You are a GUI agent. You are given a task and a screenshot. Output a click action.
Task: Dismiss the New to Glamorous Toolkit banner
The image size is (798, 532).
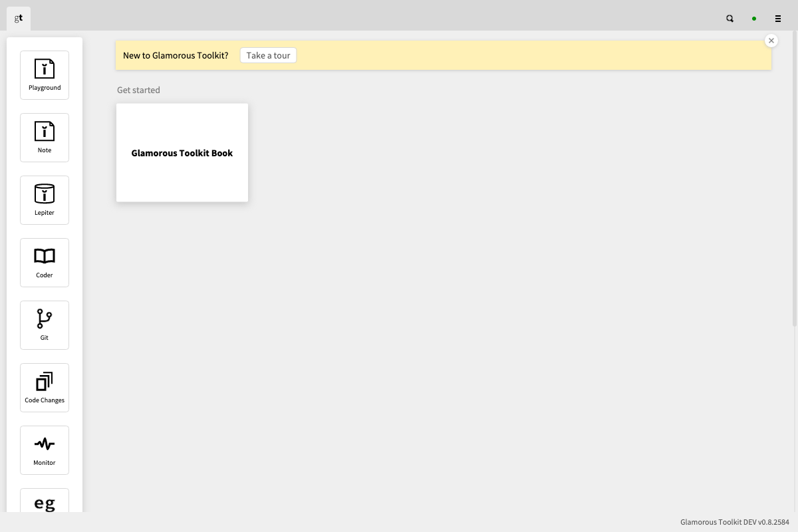[x=771, y=41]
